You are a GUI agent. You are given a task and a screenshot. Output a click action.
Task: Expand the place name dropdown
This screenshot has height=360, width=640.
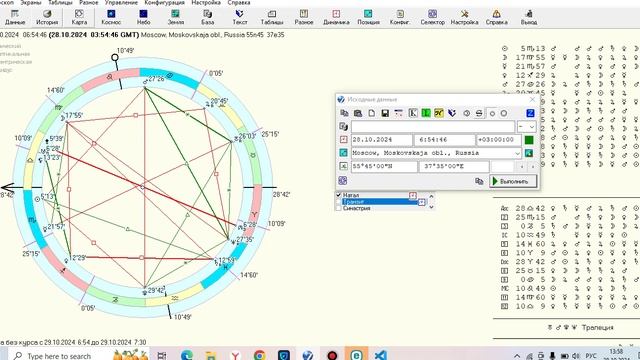pos(518,153)
